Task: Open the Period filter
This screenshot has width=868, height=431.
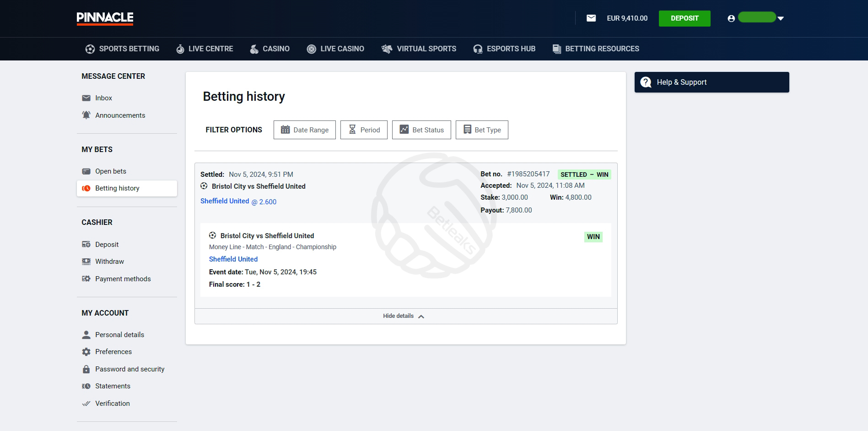Action: pos(364,130)
